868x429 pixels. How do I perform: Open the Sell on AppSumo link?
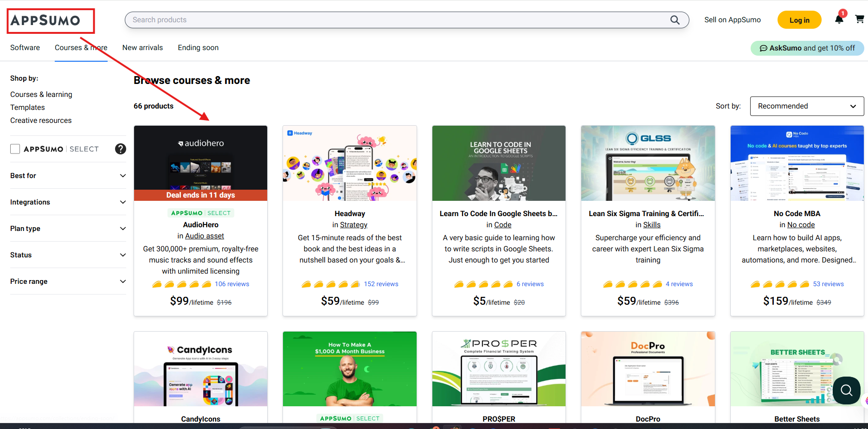point(732,20)
